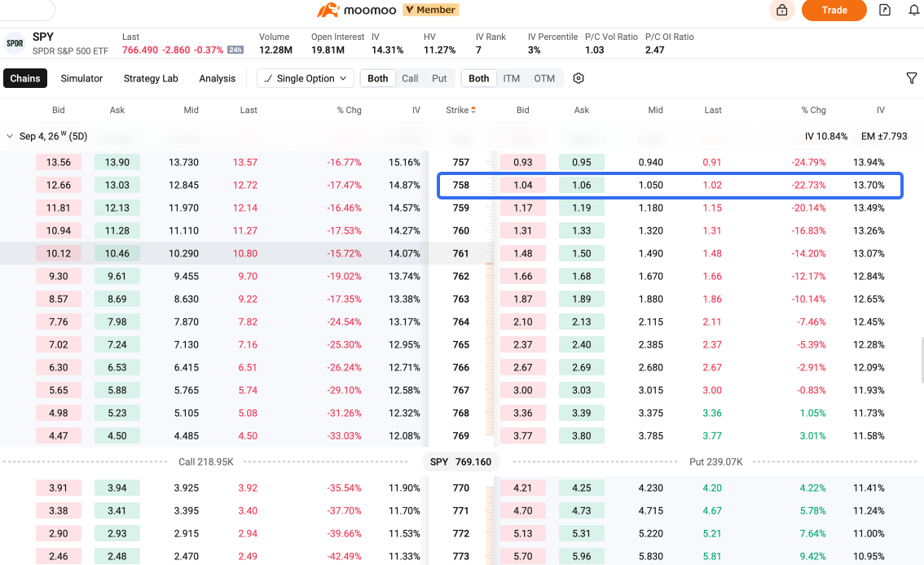Click the open interest bar beside strike 766

pyautogui.click(x=489, y=367)
